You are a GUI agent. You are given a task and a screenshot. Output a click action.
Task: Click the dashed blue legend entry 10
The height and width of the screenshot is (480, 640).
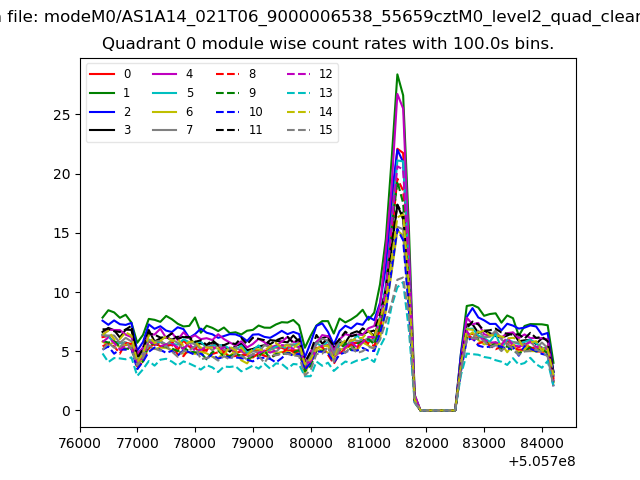click(x=229, y=112)
